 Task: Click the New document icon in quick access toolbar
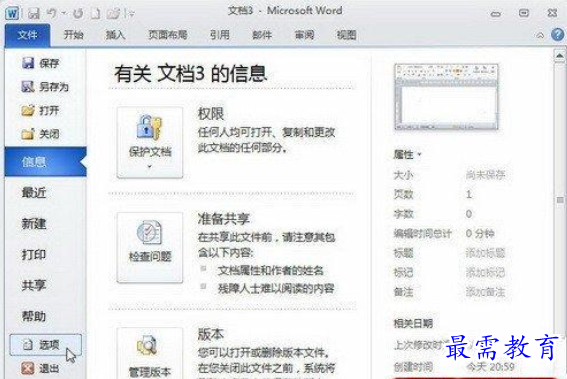[95, 14]
